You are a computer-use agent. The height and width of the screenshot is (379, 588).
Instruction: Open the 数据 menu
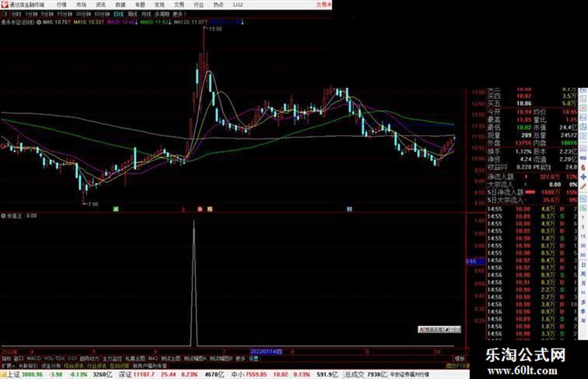click(x=120, y=5)
